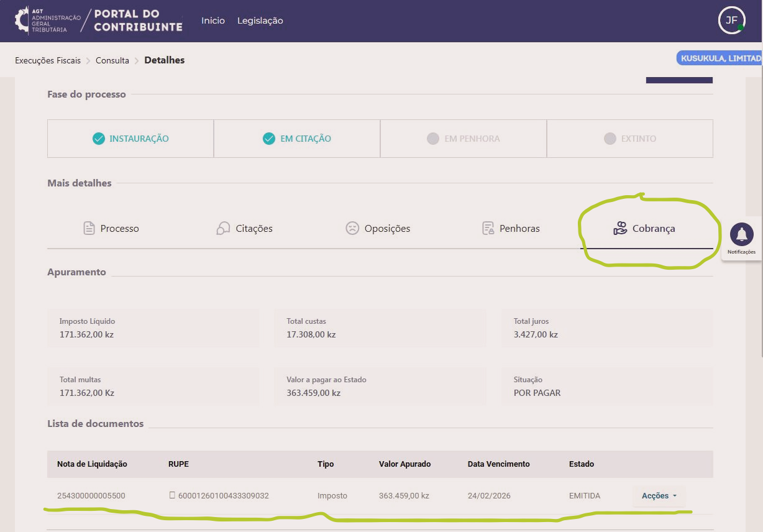Click the Cobrança hand coins icon

620,228
